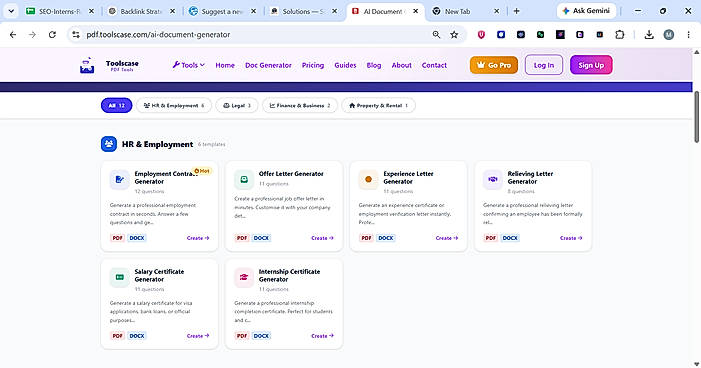Click the Log In button

(544, 65)
